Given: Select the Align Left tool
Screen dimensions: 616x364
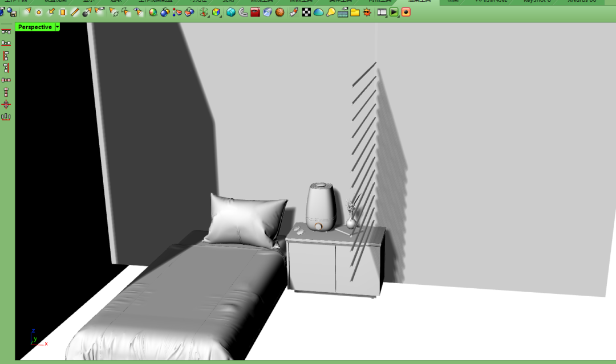Looking at the screenshot, I should coord(6,56).
